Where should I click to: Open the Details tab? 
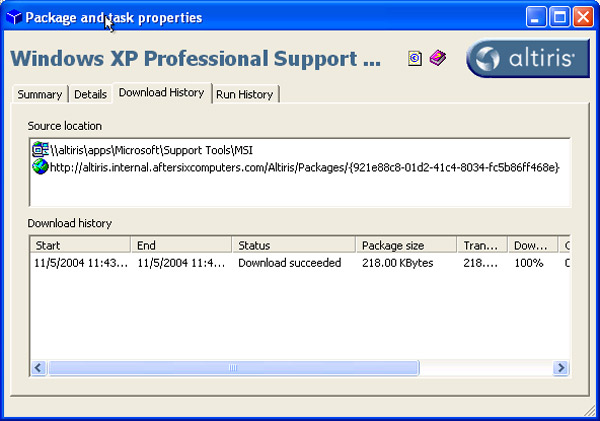pyautogui.click(x=90, y=94)
